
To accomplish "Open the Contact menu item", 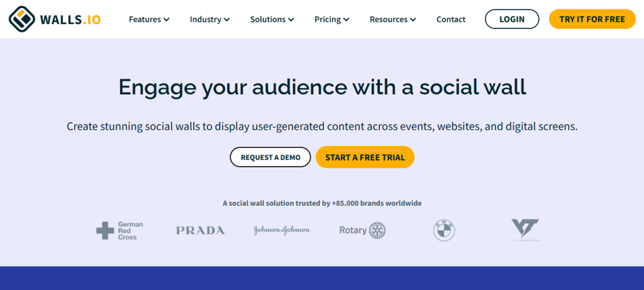I will point(451,20).
